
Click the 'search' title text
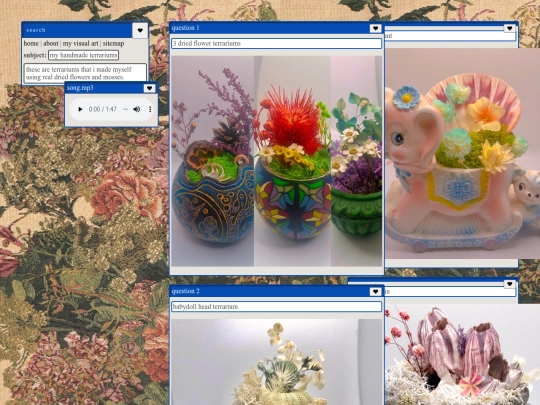(36, 30)
